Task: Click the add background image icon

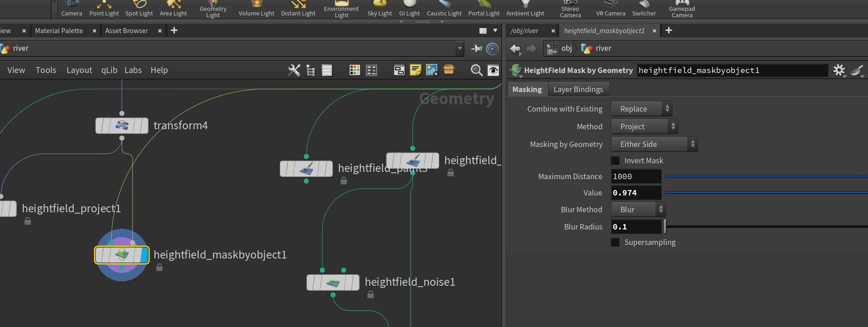Action: click(432, 70)
